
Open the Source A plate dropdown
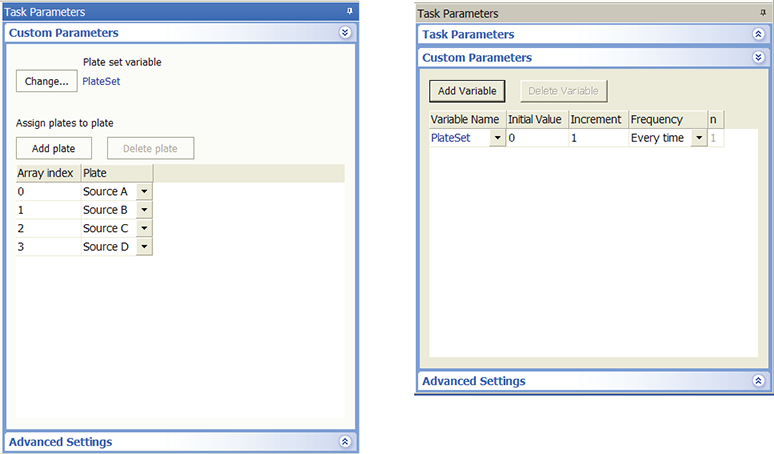pyautogui.click(x=144, y=192)
